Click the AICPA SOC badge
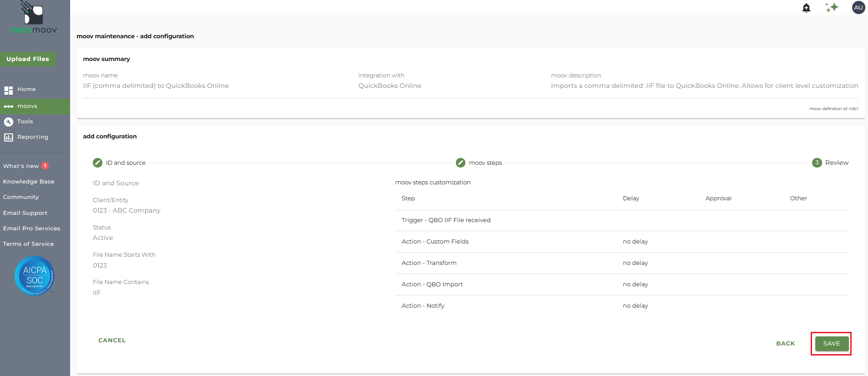This screenshot has height=376, width=868. coord(35,276)
